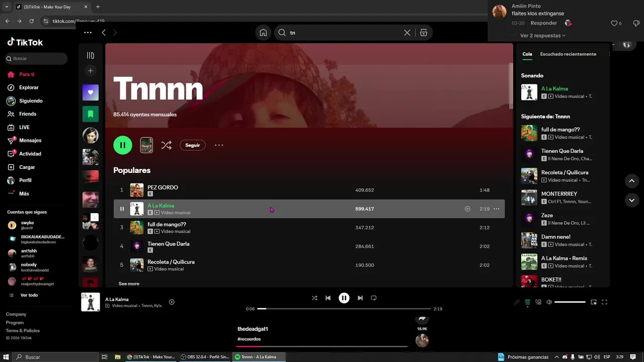Toggle shuffle in the player bar
644x362 pixels.
pyautogui.click(x=314, y=298)
